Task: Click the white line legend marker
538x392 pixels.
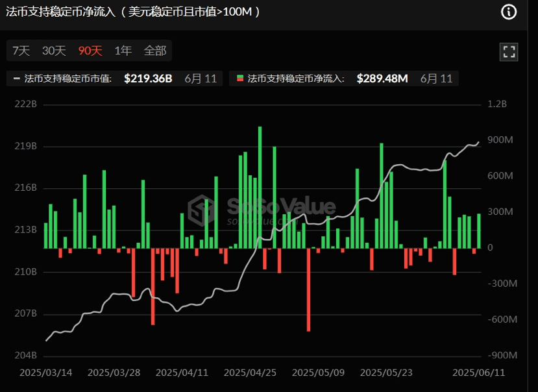Action: pyautogui.click(x=16, y=79)
